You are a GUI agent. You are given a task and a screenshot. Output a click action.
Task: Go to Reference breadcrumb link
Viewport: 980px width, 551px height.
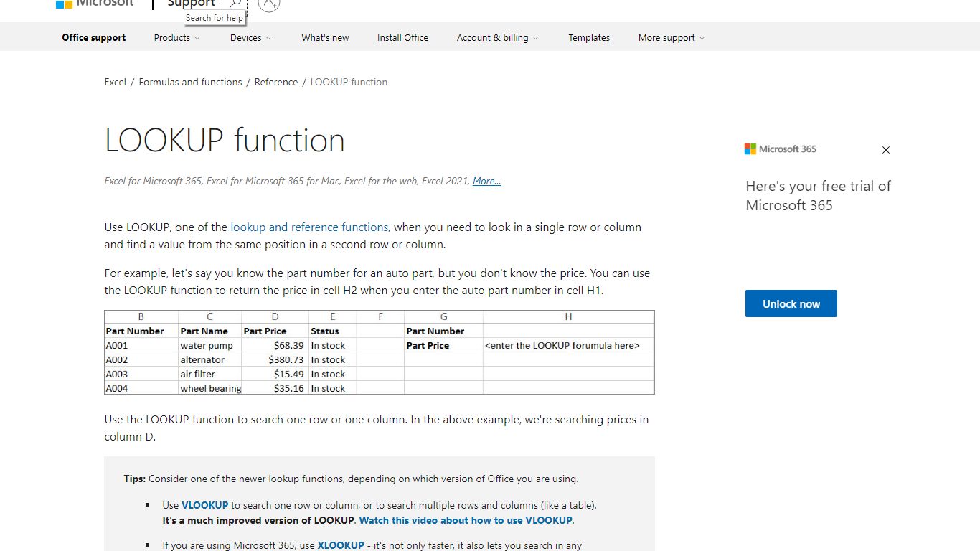tap(276, 82)
